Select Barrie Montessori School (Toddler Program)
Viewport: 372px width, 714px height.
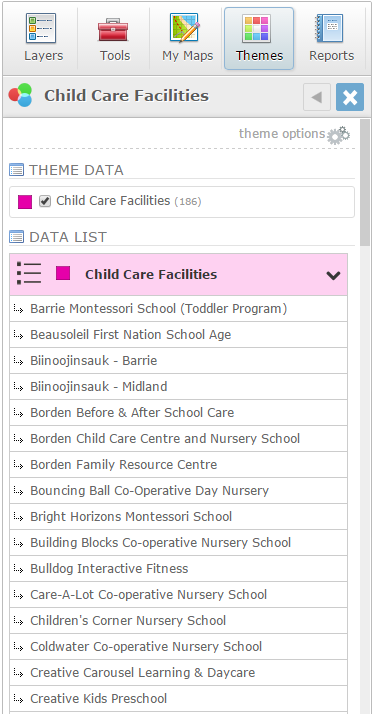pos(178,309)
